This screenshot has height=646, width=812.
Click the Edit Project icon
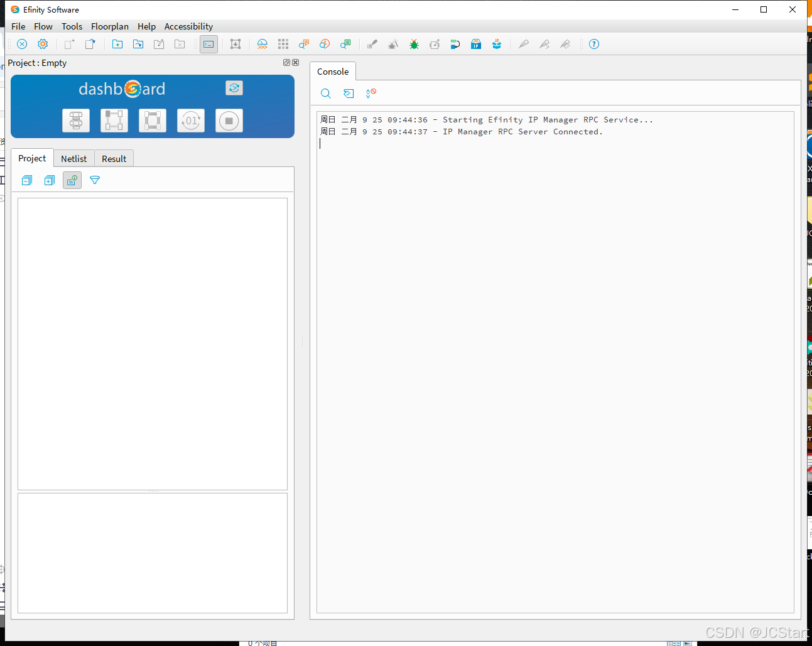click(159, 44)
